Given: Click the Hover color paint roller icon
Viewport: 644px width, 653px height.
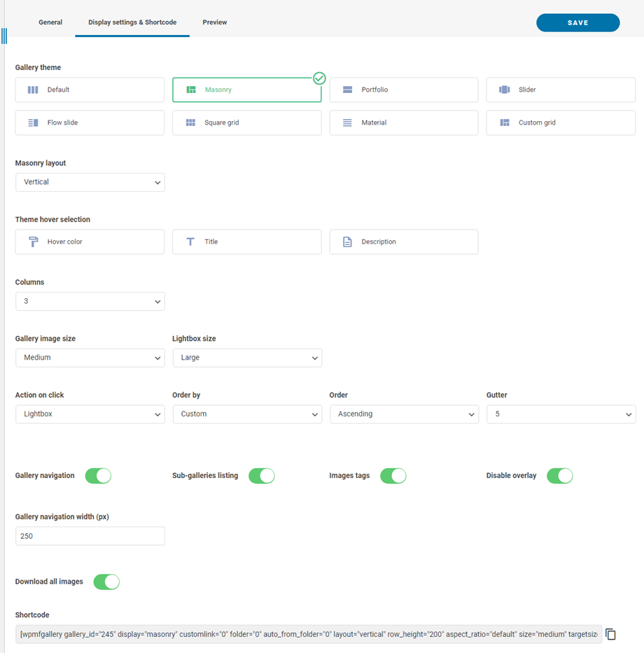Looking at the screenshot, I should pos(33,241).
